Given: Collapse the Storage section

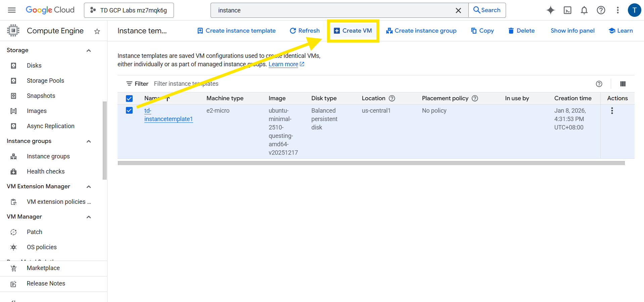Looking at the screenshot, I should point(89,50).
